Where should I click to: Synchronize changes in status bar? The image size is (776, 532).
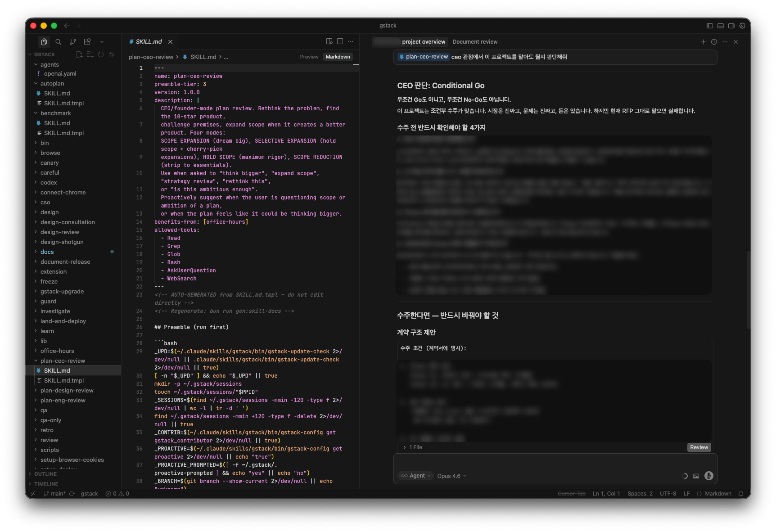click(72, 494)
